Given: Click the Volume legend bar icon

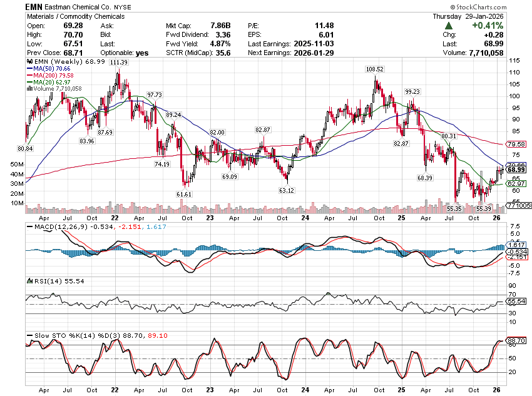Looking at the screenshot, I should 28,89.
